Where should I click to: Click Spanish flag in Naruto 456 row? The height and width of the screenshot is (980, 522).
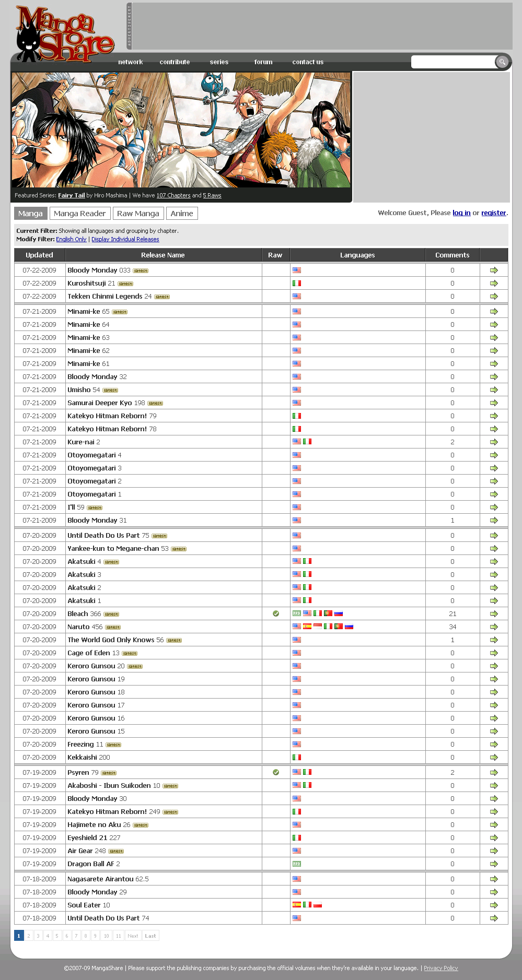[307, 627]
